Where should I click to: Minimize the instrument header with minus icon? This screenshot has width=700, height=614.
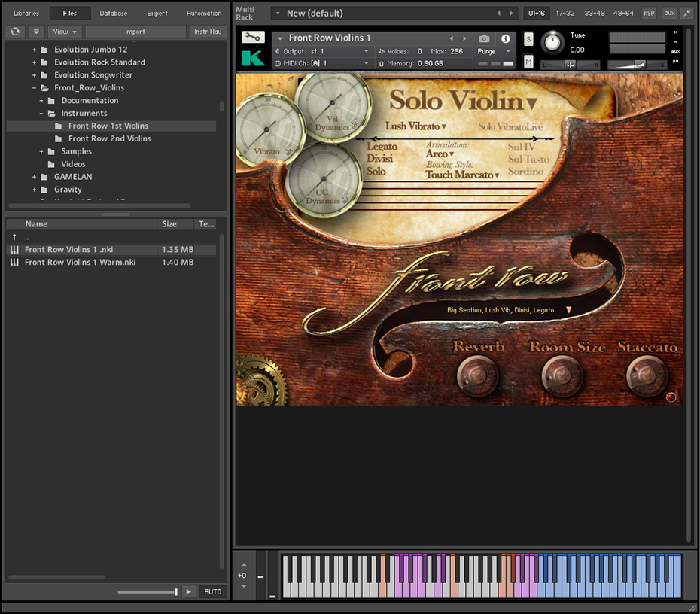tap(675, 42)
